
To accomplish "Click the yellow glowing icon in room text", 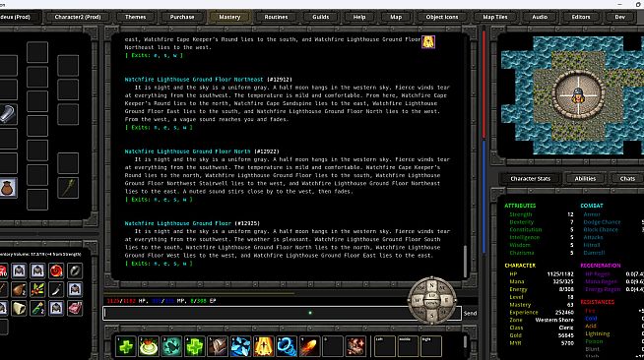I will coord(428,41).
